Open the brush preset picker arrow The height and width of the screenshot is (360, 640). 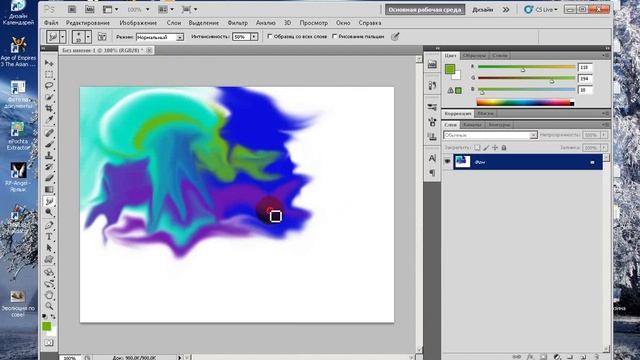click(88, 37)
